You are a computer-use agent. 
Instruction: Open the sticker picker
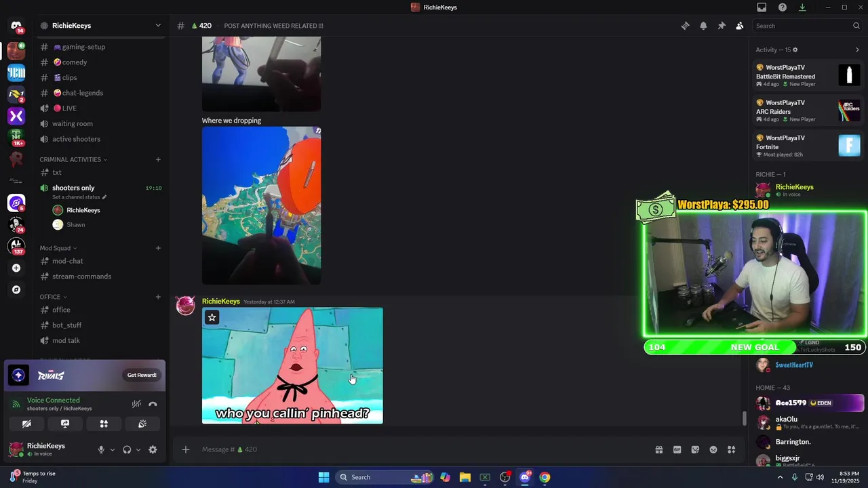point(695,449)
